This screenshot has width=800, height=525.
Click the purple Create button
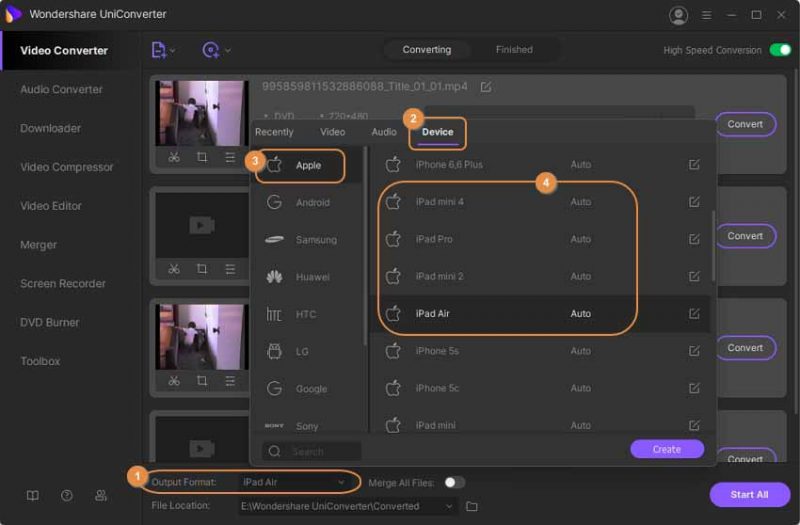point(667,449)
